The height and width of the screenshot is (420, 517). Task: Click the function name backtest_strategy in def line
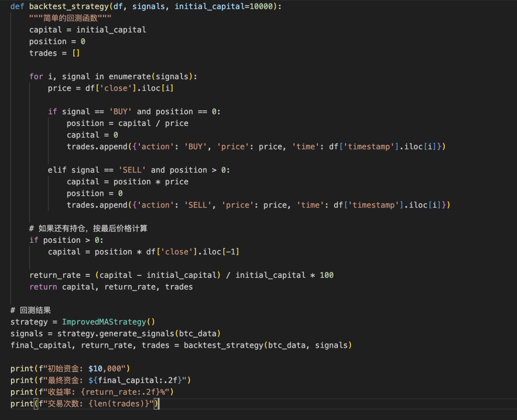[x=69, y=6]
